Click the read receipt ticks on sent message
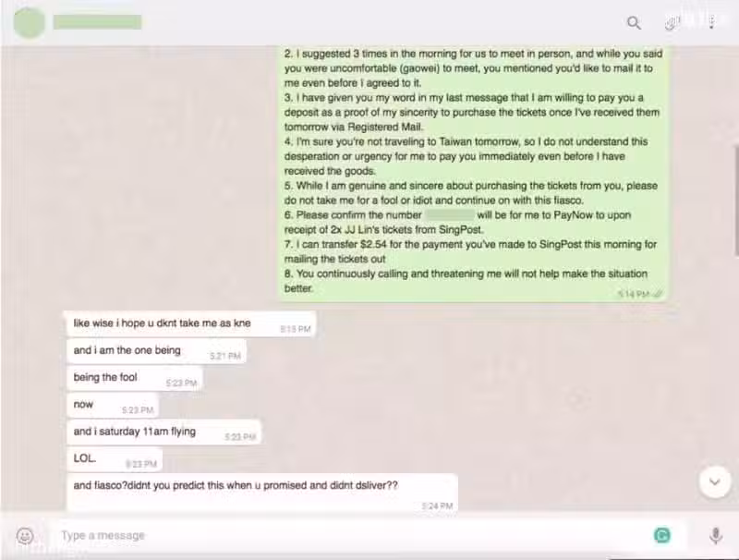The image size is (739, 560). pos(658,294)
